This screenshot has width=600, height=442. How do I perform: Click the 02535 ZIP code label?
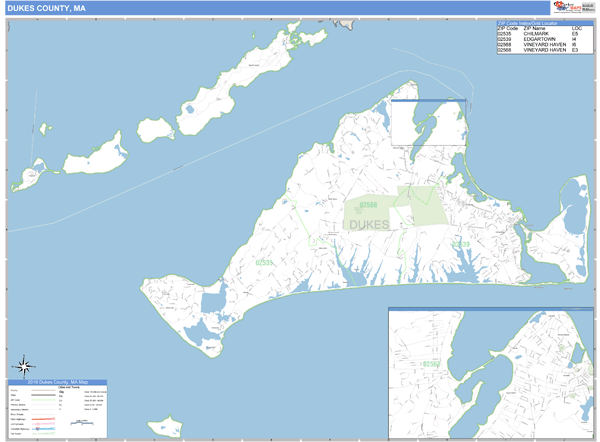[264, 262]
